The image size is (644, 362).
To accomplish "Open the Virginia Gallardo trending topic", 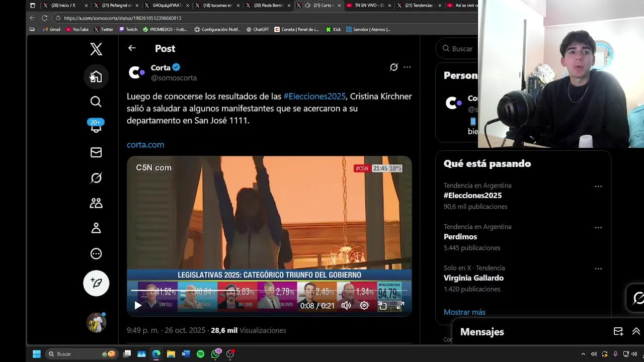I will coord(473,278).
